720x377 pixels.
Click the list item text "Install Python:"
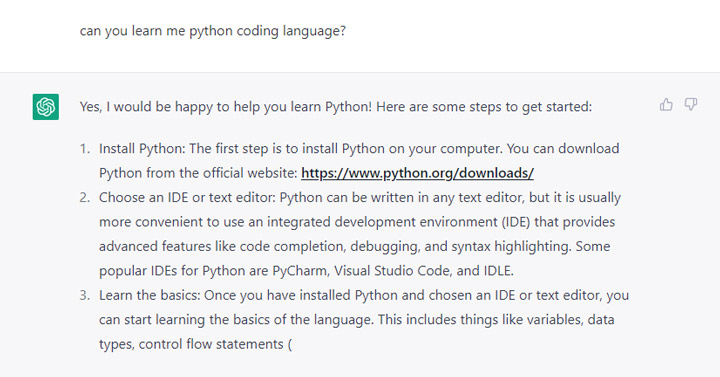(142, 149)
